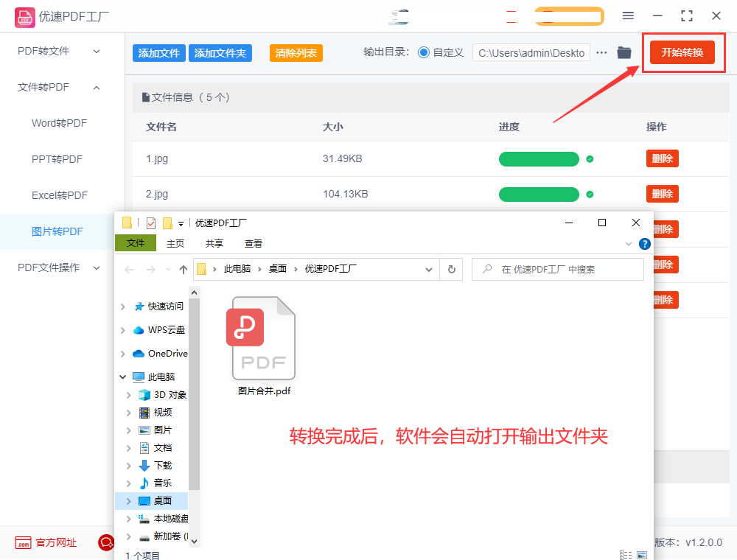737x560 pixels.
Task: Click the 3D 对象 cube icon
Action: click(144, 395)
